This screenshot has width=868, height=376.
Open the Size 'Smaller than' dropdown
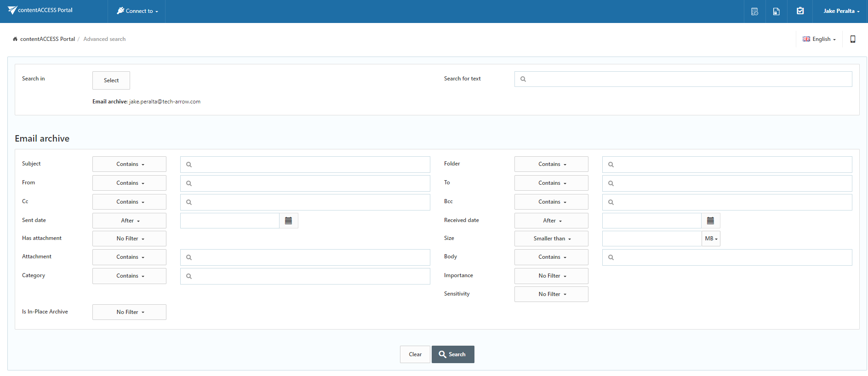coord(551,239)
